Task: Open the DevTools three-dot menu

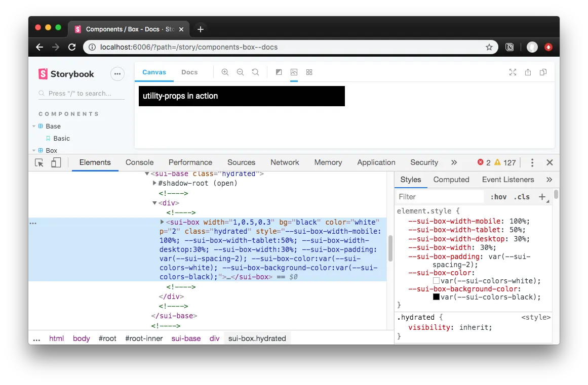Action: (x=532, y=162)
